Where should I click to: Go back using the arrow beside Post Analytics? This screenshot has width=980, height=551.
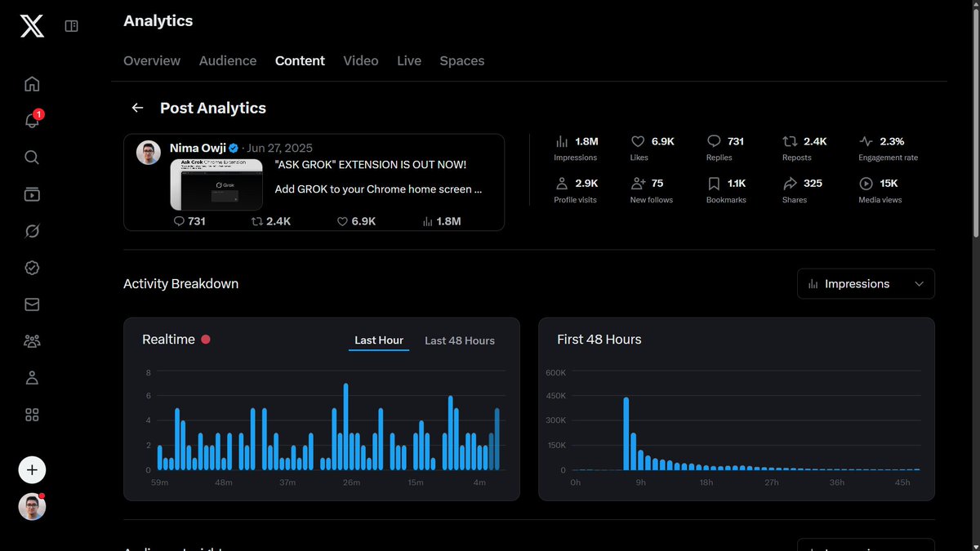[137, 108]
